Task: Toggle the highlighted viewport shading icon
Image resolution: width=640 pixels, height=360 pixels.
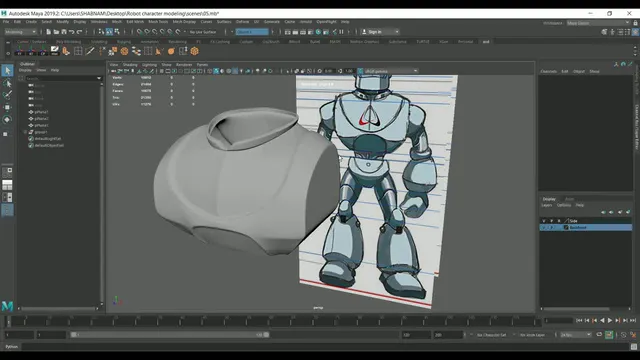Action: (216, 71)
